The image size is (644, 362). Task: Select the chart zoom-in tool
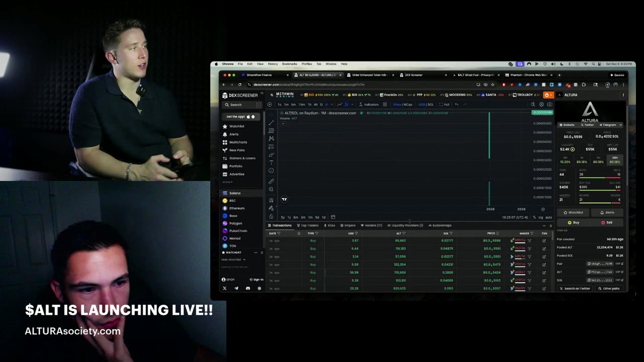coord(271,189)
